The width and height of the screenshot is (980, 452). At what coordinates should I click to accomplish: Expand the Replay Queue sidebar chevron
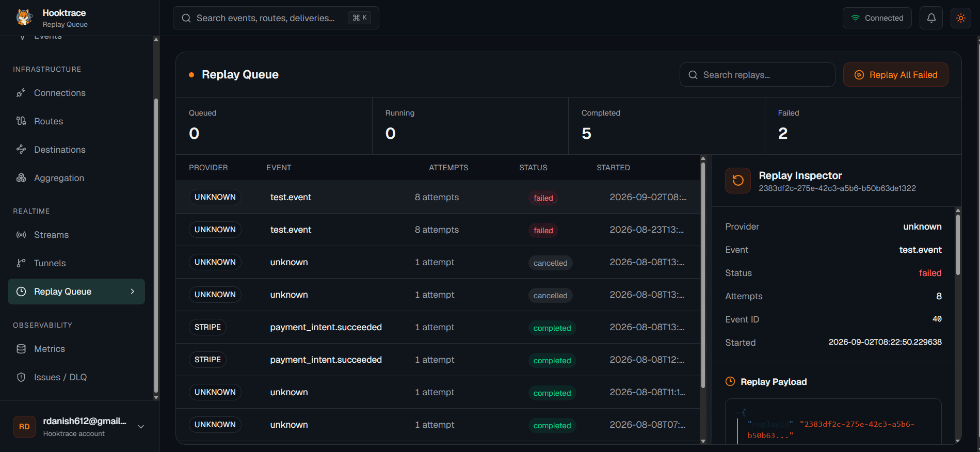pos(133,292)
